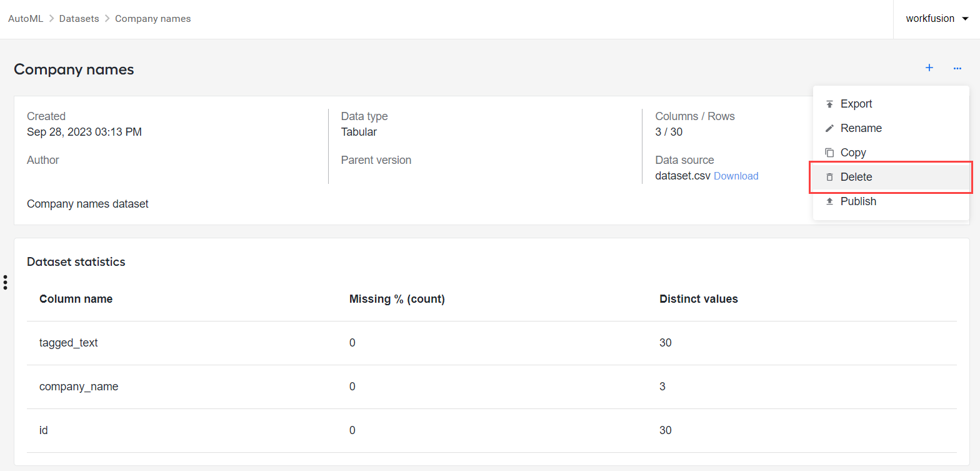980x471 pixels.
Task: Choose Delete from the menu
Action: tap(891, 177)
